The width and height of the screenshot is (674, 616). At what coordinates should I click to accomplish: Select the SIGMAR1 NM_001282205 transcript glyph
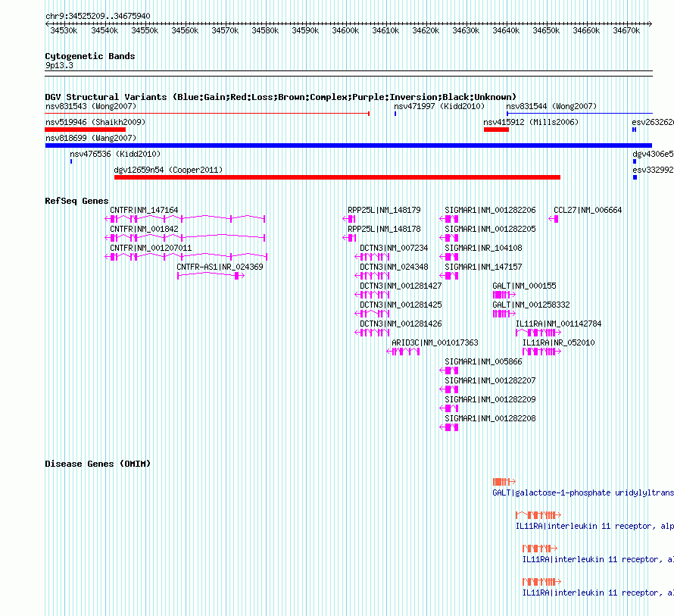(449, 238)
